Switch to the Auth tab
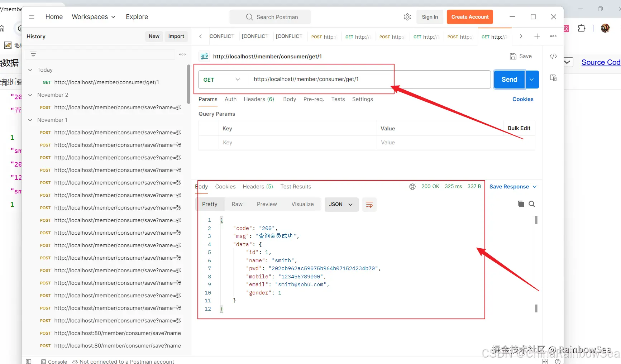 tap(230, 99)
